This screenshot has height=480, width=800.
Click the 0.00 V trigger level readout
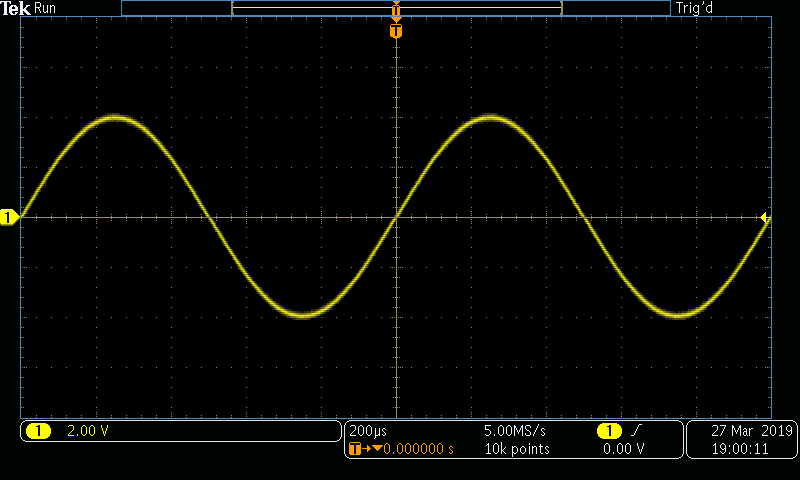coord(623,449)
